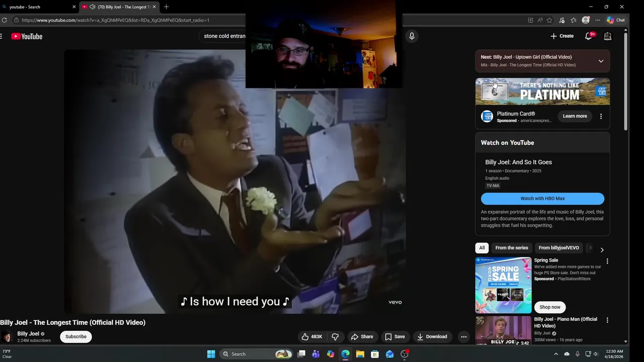Screen dimensions: 644x362
Task: Open Edge split screen/apps icon in address bar
Action: coord(530,20)
